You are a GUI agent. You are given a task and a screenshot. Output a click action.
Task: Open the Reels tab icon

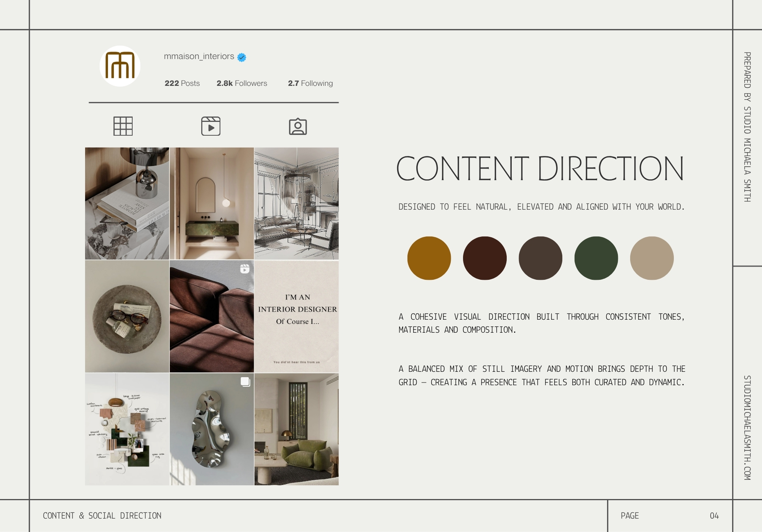pos(211,126)
